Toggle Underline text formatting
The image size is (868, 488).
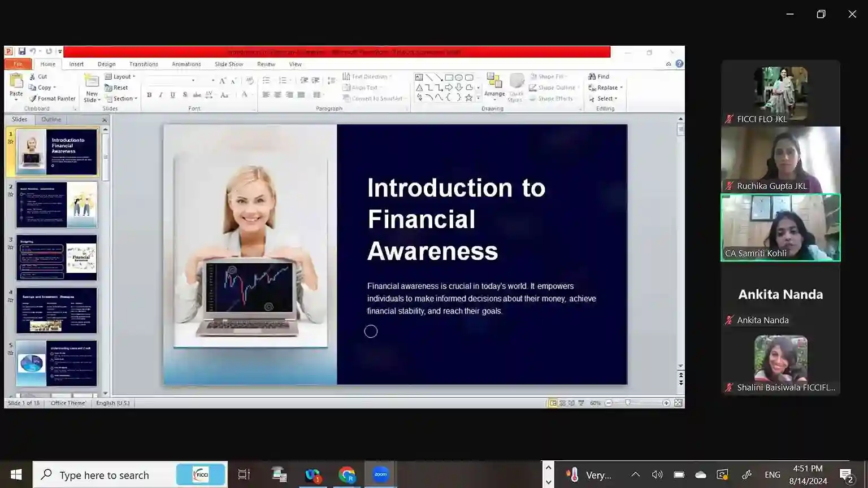point(172,95)
